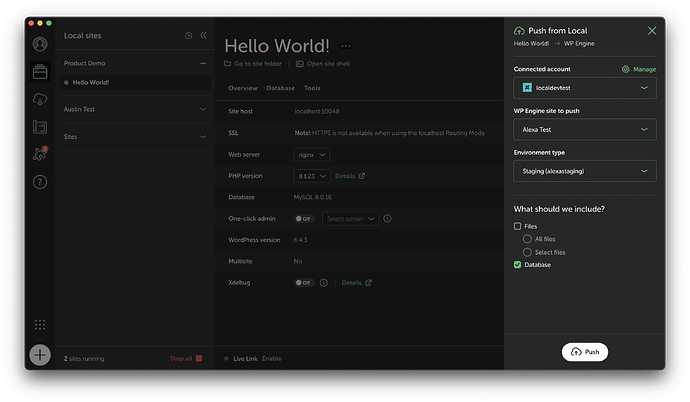The width and height of the screenshot is (690, 402).
Task: Open the user account avatar icon
Action: click(40, 44)
